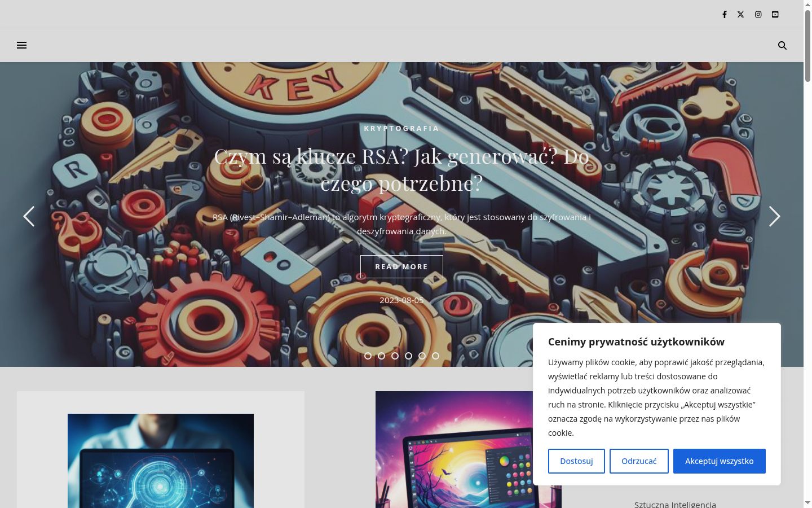The height and width of the screenshot is (508, 812).
Task: Open the X (Twitter) social link
Action: [741, 15]
